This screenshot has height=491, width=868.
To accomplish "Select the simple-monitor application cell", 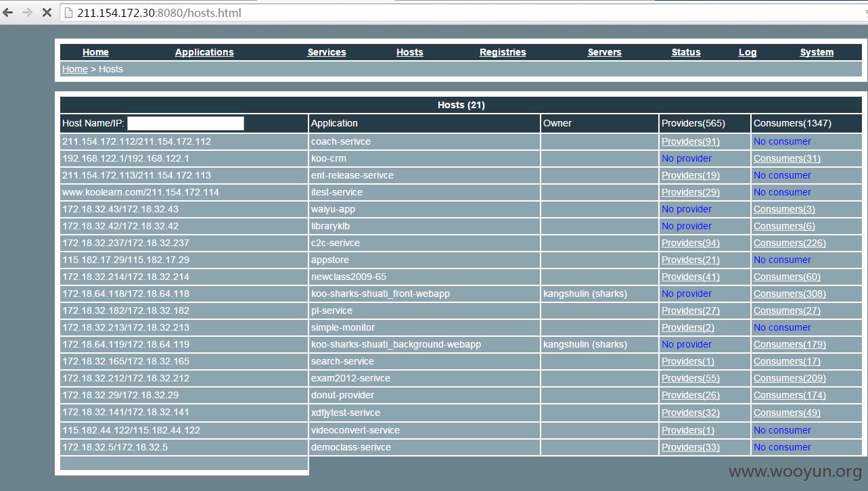I will (425, 327).
